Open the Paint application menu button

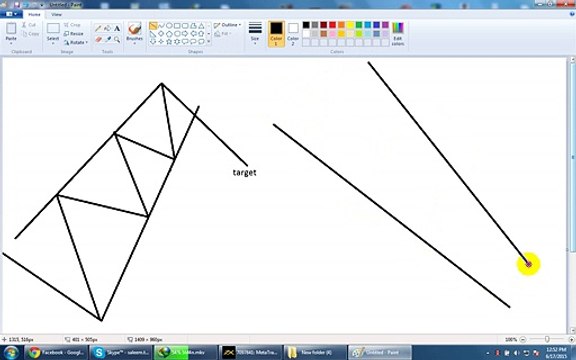pos(11,14)
